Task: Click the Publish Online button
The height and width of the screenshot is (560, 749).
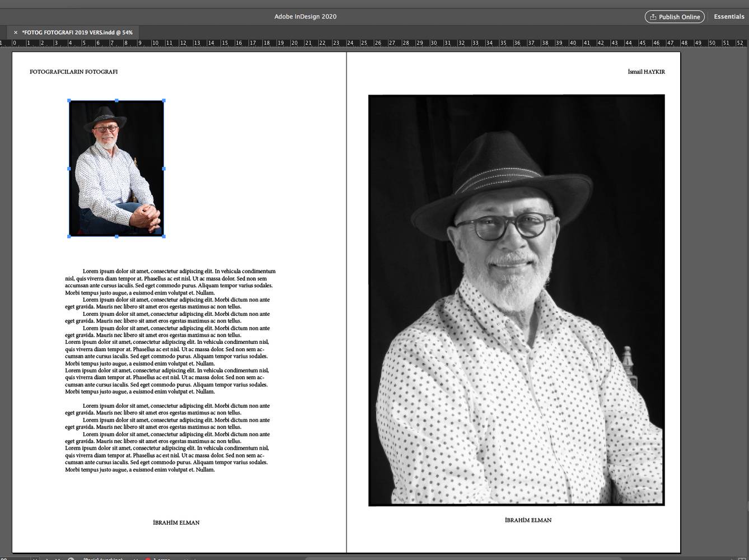Action: click(x=674, y=17)
